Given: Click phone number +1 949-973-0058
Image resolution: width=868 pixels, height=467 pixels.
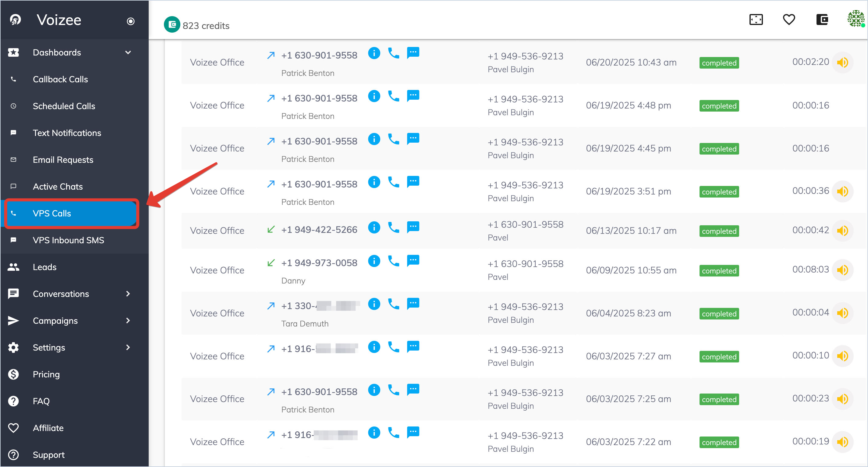Looking at the screenshot, I should point(319,263).
